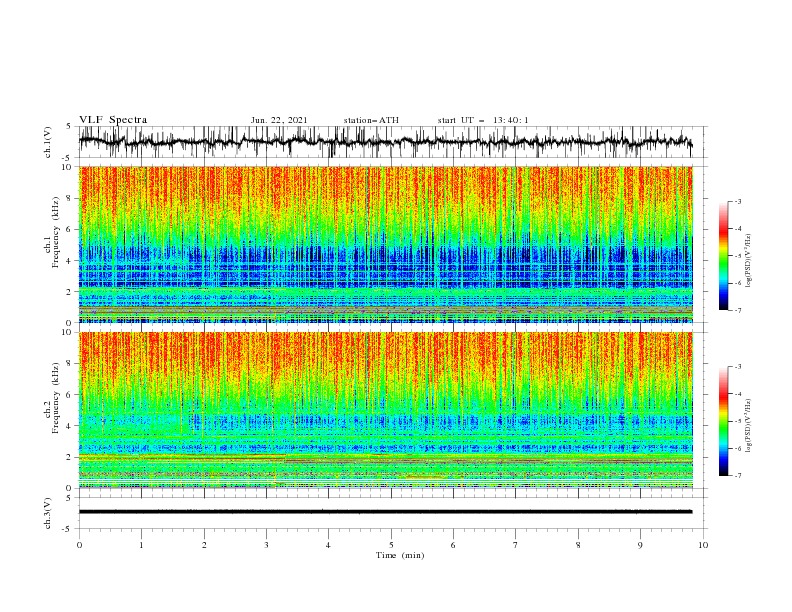
Task: Click the ch.2 colorbar log(PSD) label
Action: [748, 426]
